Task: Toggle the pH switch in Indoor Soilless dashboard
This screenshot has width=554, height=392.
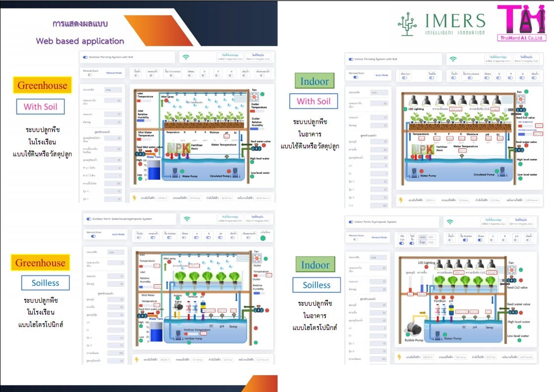Action: pyautogui.click(x=516, y=240)
